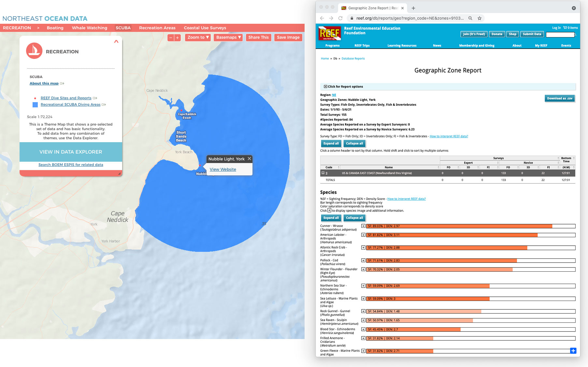Open the Basemaps dropdown
588x367 pixels.
coord(228,37)
